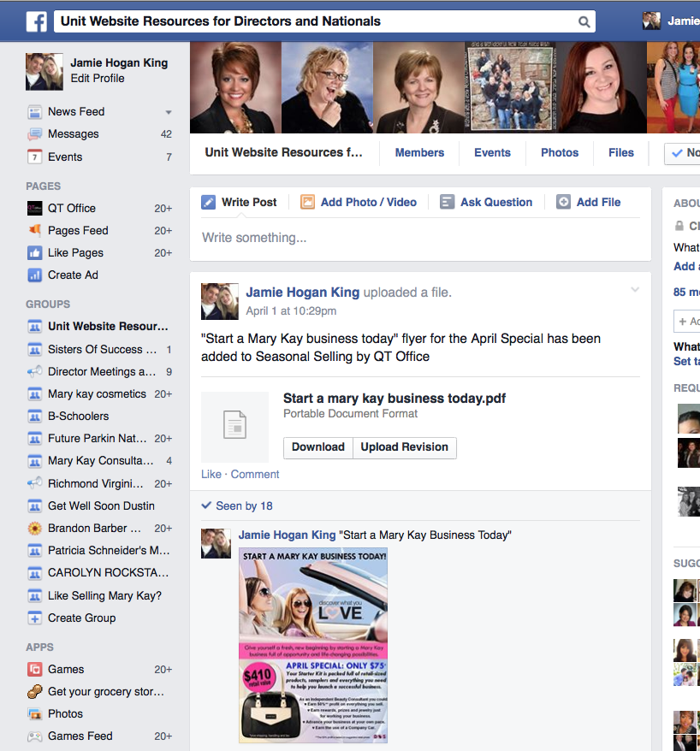Image resolution: width=700 pixels, height=751 pixels.
Task: Click Jamie Hogan King profile picture in sidebar
Action: [44, 71]
